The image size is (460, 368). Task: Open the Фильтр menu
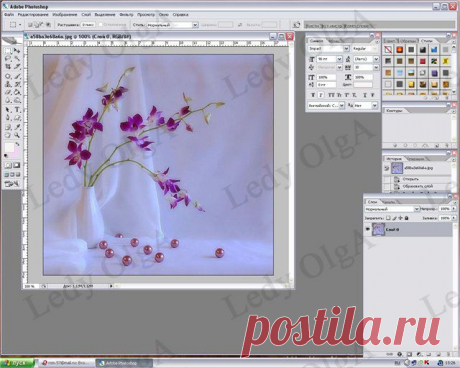tap(126, 15)
